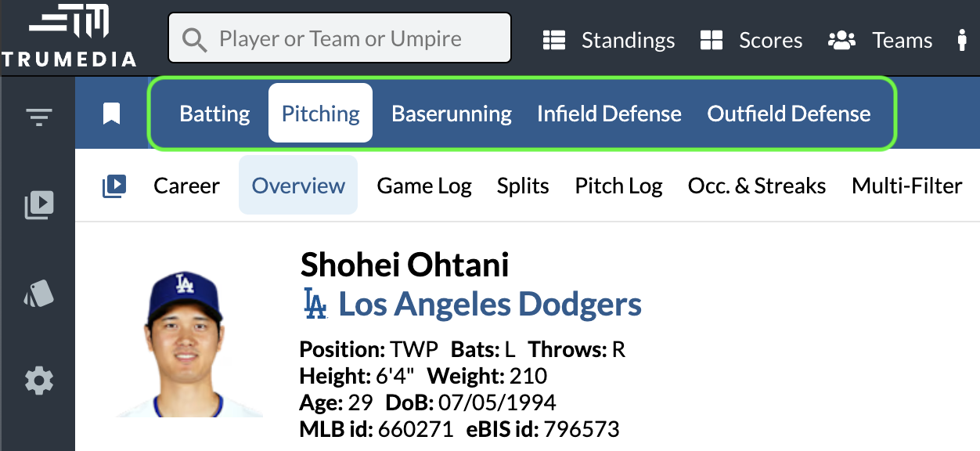Open the Scores page
Screen dimensions: 980x451
[751, 40]
